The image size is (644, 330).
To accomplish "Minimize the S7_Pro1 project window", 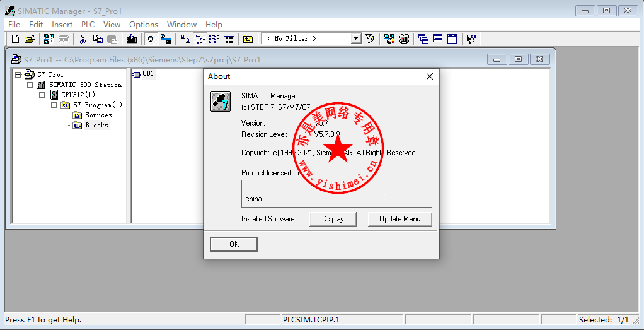I will [497, 59].
